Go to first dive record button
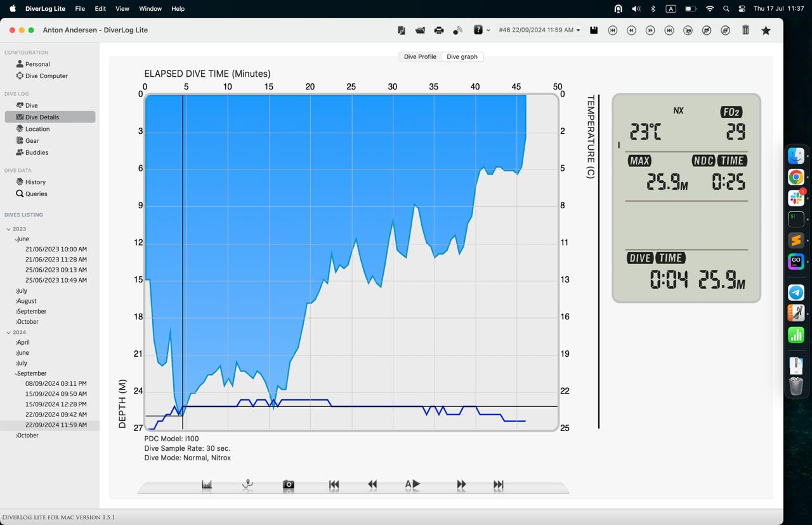812x525 pixels. 613,30
